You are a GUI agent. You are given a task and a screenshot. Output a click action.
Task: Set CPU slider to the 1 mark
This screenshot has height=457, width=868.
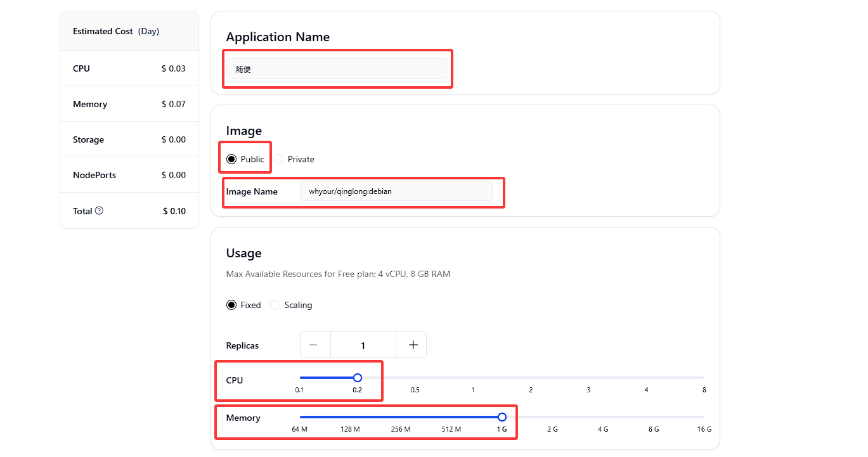pos(473,378)
